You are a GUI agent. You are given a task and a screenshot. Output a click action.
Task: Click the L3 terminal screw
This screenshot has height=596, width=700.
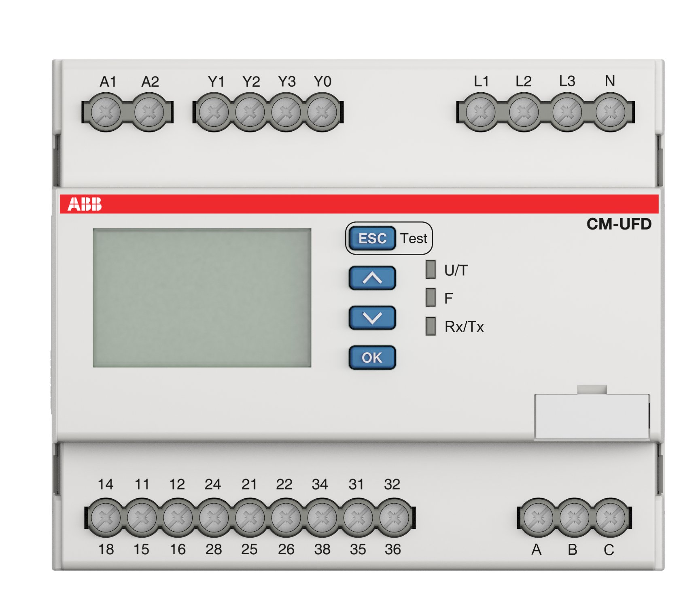[x=567, y=112]
